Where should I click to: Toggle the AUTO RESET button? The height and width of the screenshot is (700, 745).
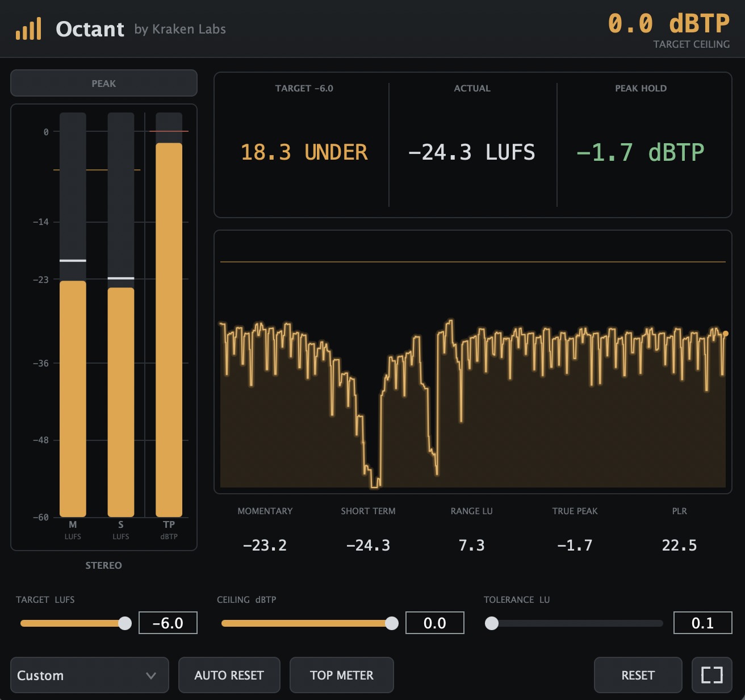[229, 675]
